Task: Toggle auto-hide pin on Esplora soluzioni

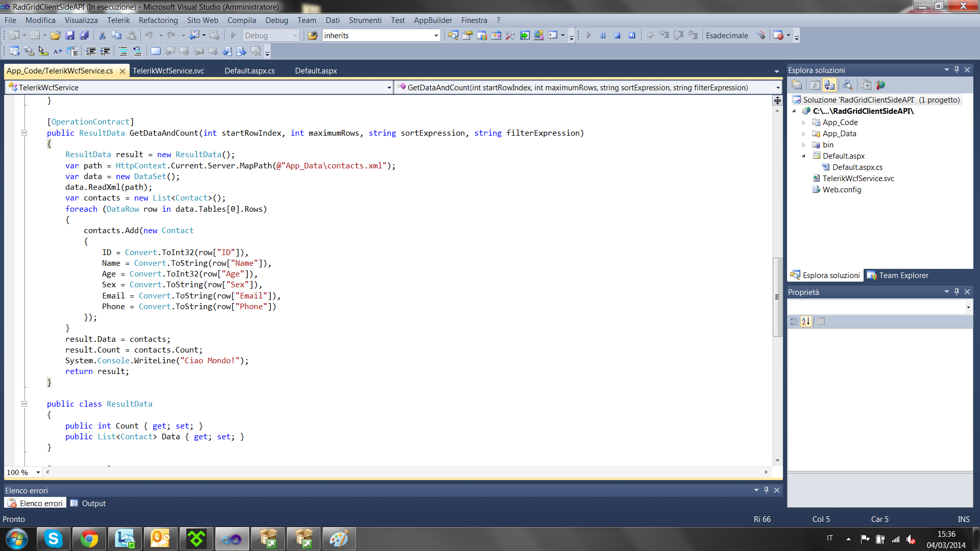Action: coord(957,70)
